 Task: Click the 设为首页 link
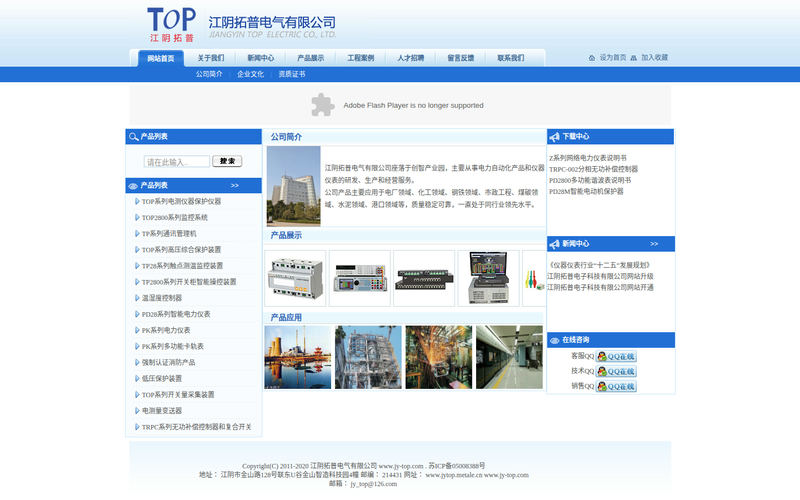point(613,58)
